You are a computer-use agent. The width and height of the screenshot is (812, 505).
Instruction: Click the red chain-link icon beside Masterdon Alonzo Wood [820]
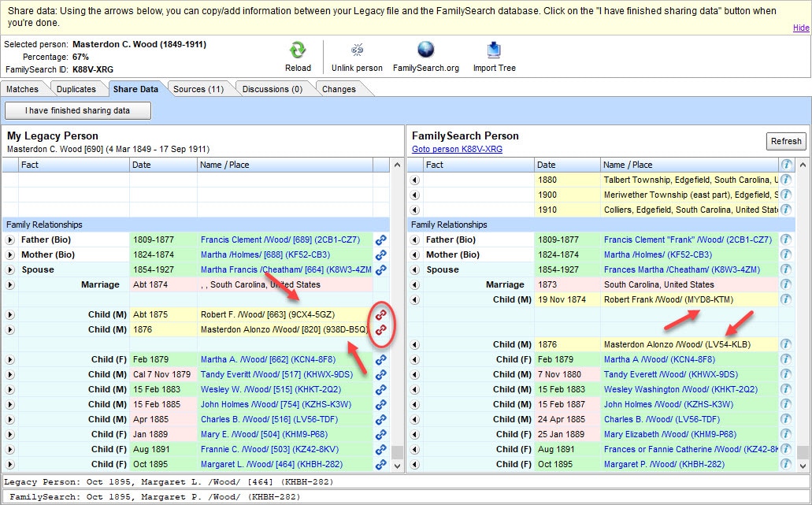coord(380,329)
